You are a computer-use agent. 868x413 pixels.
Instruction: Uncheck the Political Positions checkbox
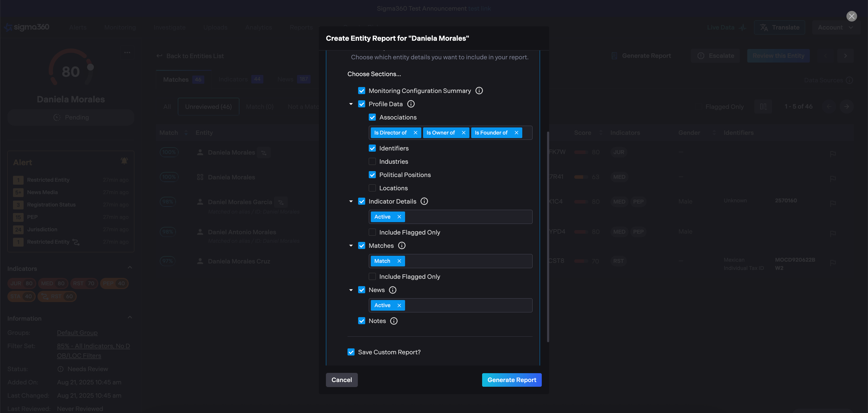coord(372,175)
